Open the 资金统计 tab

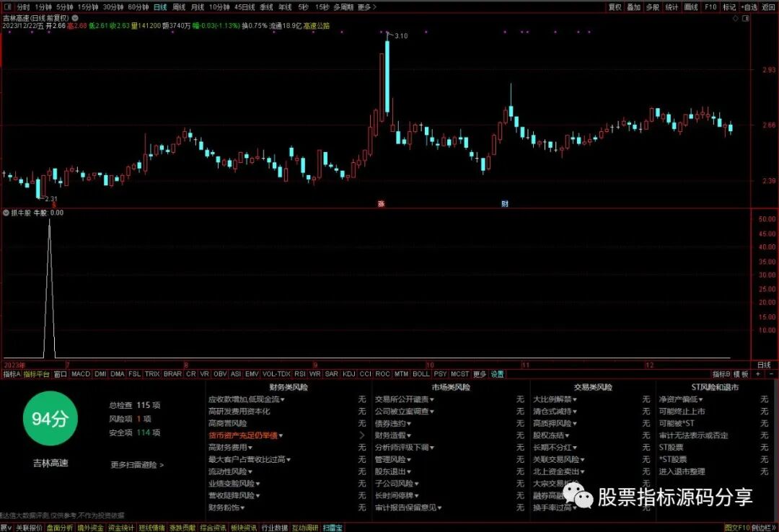click(x=120, y=528)
